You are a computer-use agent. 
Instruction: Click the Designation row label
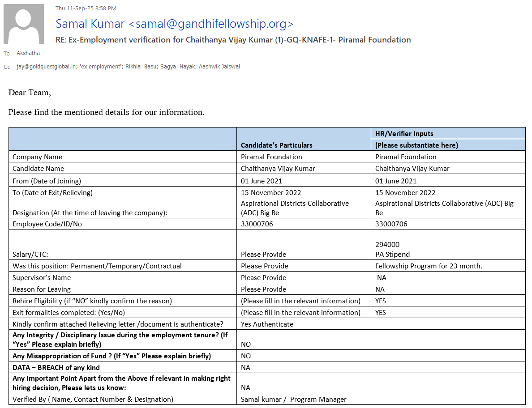coord(90,213)
